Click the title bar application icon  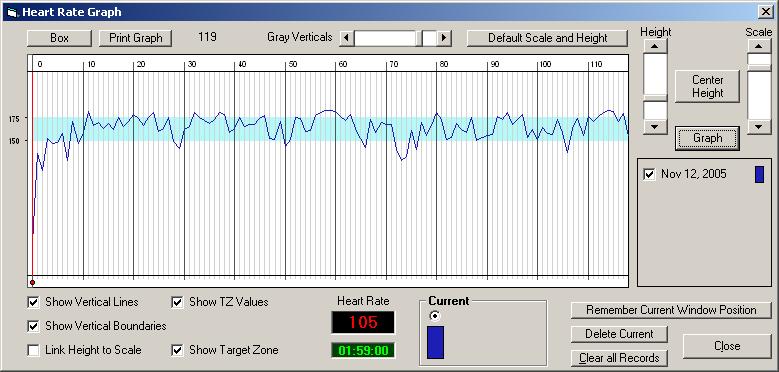pyautogui.click(x=12, y=12)
